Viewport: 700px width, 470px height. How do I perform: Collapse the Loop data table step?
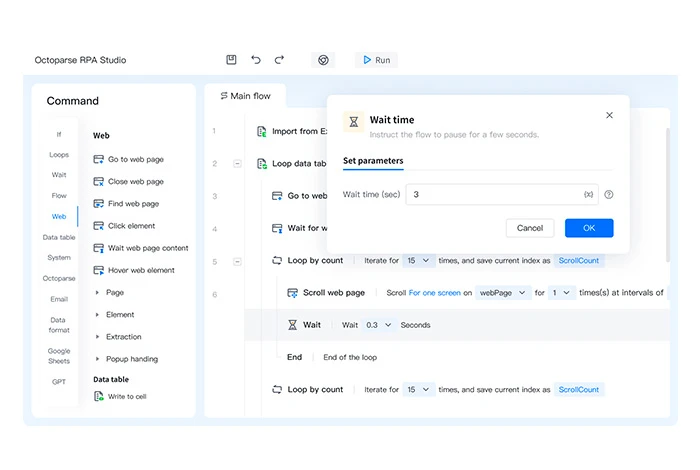238,164
